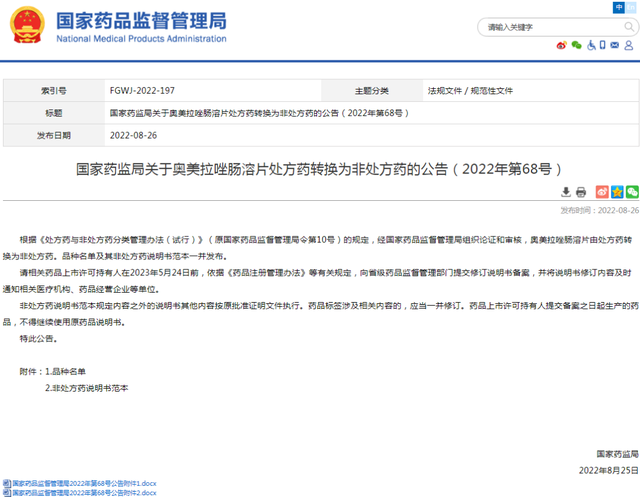The height and width of the screenshot is (497, 640).
Task: Click the index number FGWJ-2022-197
Action: [142, 91]
